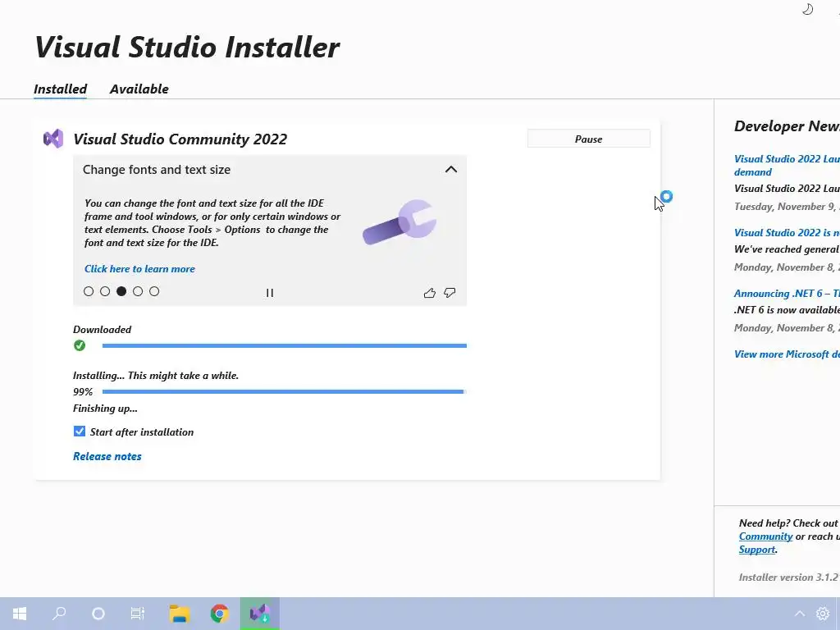840x630 pixels.
Task: Click the Developer News heading
Action: coord(787,126)
